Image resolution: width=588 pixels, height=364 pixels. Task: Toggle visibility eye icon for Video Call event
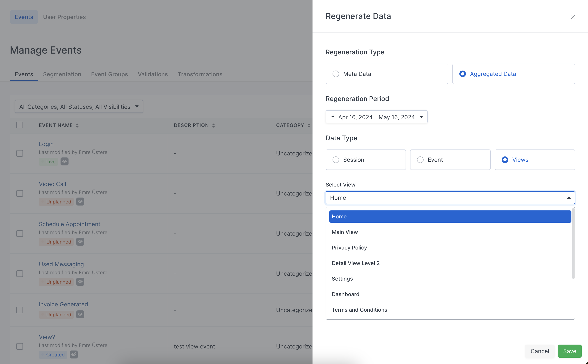coord(80,201)
